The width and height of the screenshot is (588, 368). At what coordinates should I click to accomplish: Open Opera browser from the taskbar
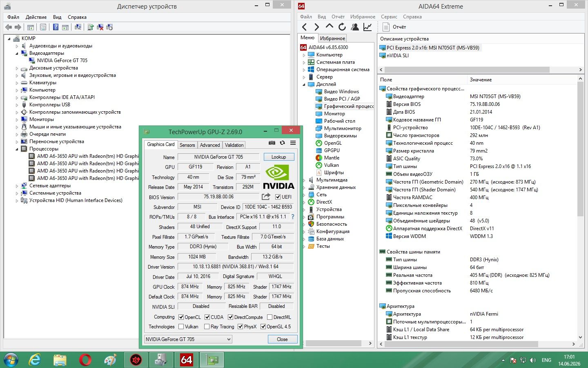point(85,360)
